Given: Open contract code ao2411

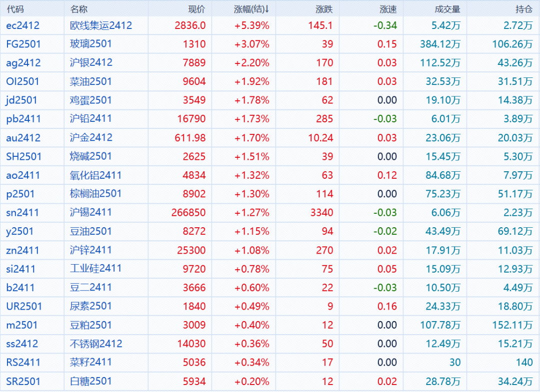Looking at the screenshot, I should tap(23, 175).
